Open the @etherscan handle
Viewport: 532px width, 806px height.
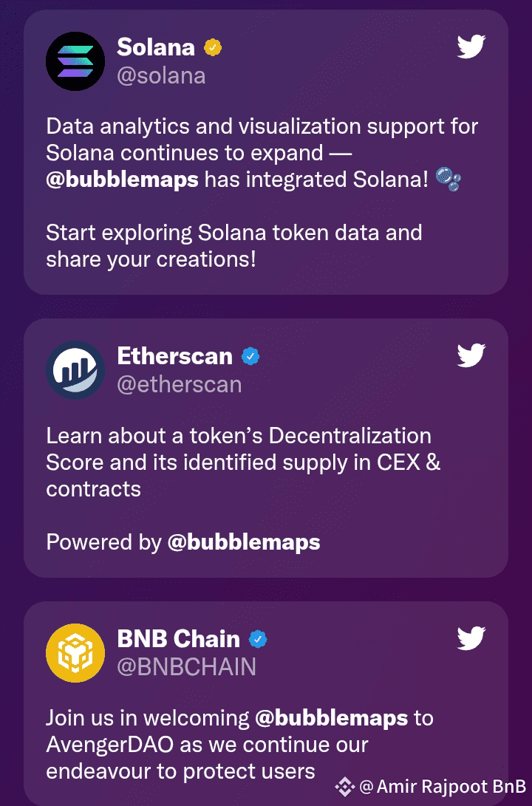pos(180,384)
